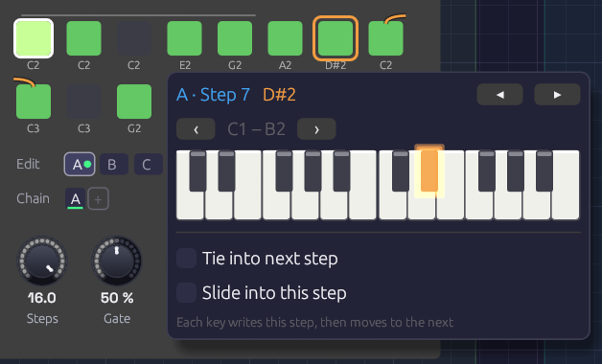The height and width of the screenshot is (364, 602).
Task: Switch Edit pattern to C
Action: point(149,164)
